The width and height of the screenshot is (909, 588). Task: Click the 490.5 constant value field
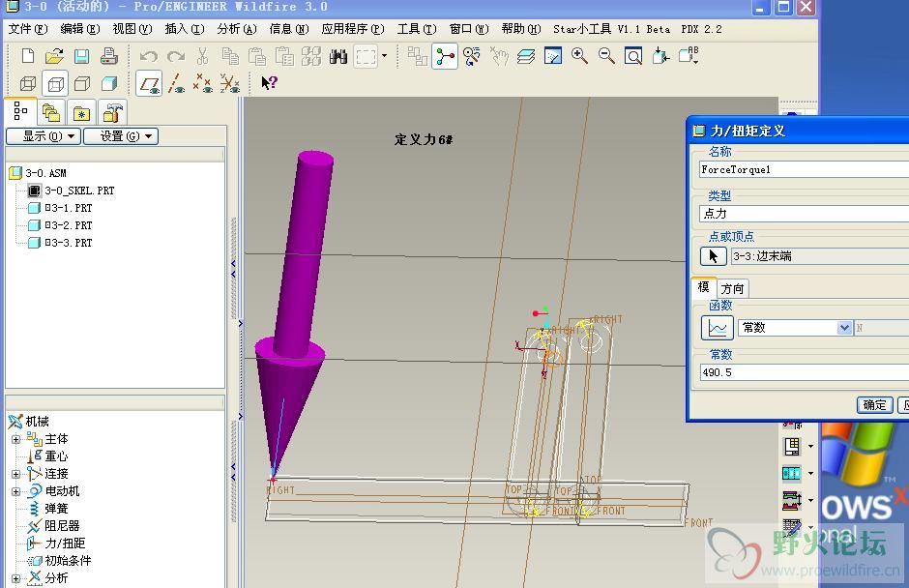pos(804,373)
